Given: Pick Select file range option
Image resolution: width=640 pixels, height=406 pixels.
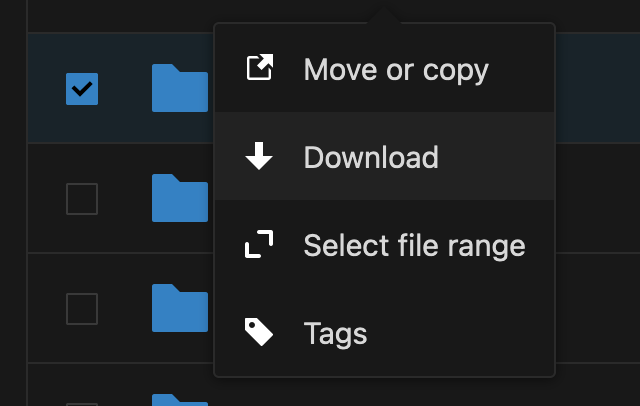Looking at the screenshot, I should [384, 244].
